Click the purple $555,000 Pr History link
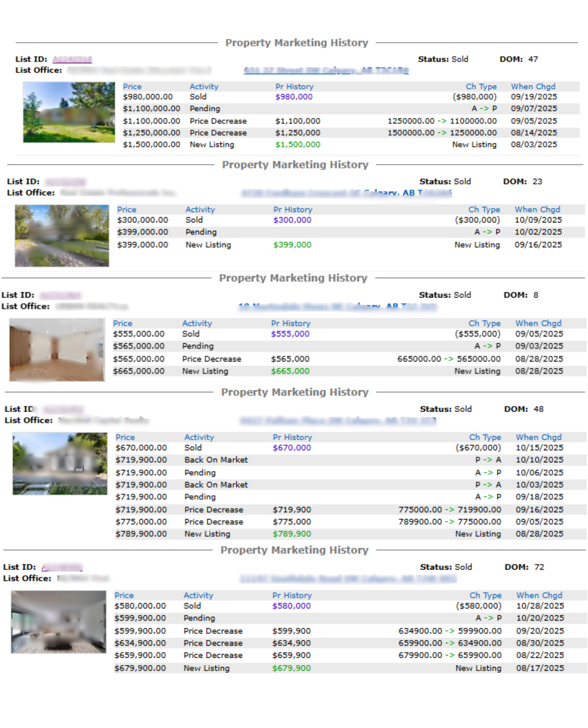Screen dimensions: 588x728 pos(290,334)
